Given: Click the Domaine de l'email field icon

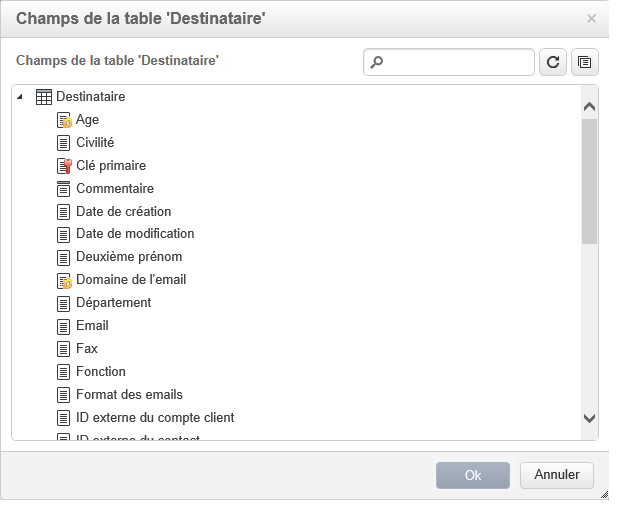Looking at the screenshot, I should tap(64, 280).
